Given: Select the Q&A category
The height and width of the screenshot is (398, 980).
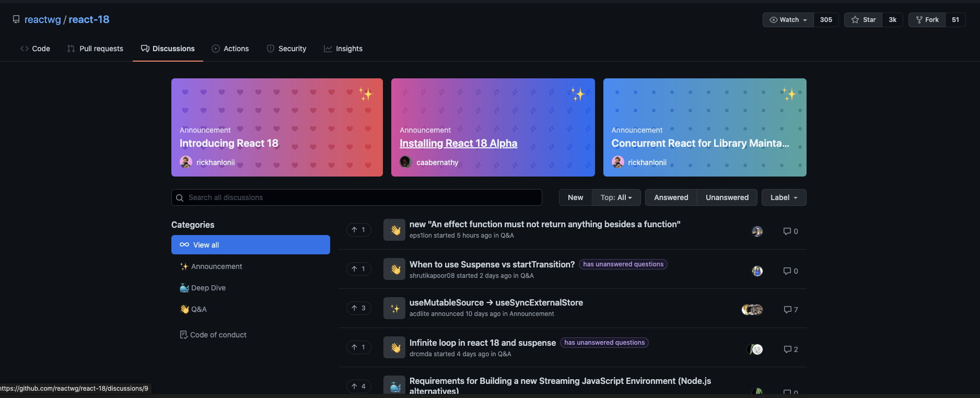Looking at the screenshot, I should pos(251,309).
